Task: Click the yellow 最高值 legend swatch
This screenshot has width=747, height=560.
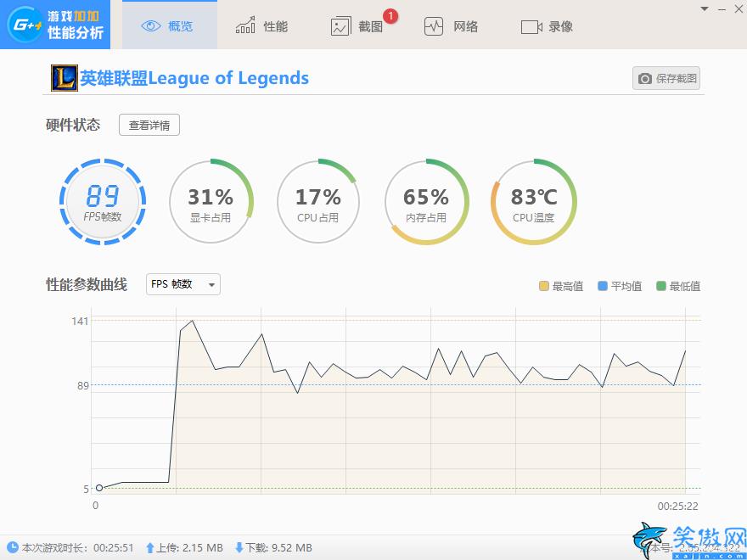Action: [x=543, y=286]
